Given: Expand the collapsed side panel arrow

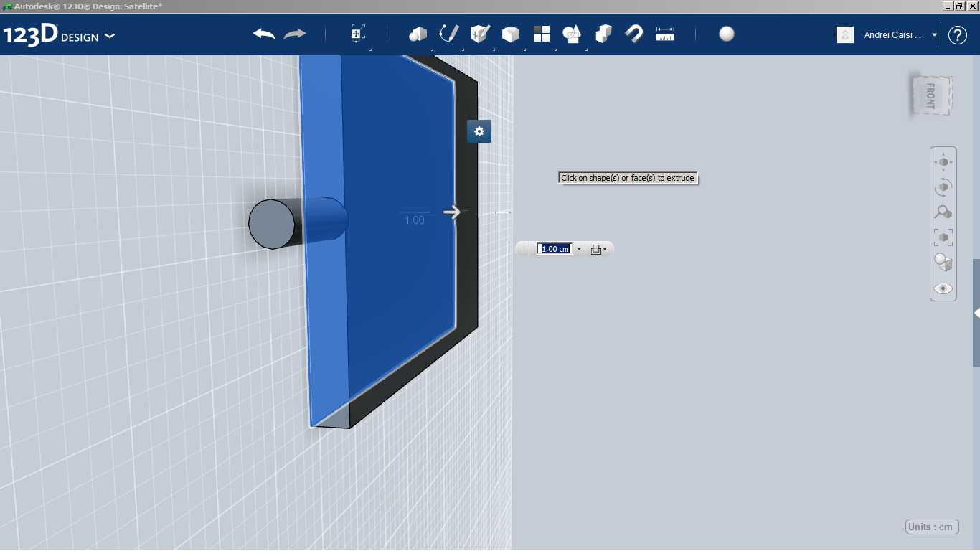Looking at the screenshot, I should (976, 313).
